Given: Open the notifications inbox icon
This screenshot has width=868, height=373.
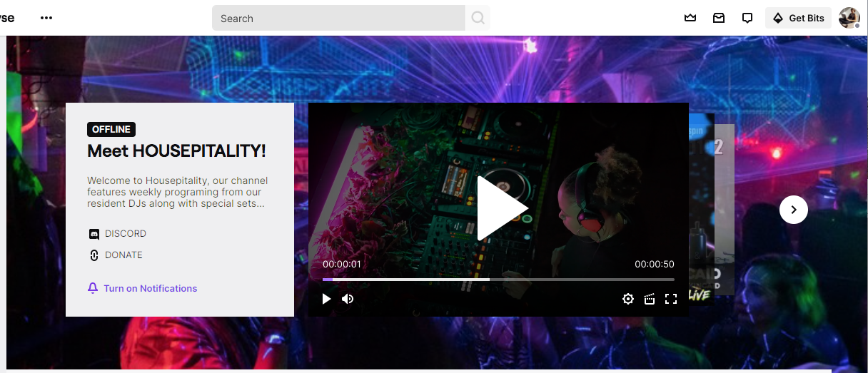Looking at the screenshot, I should click(x=719, y=18).
